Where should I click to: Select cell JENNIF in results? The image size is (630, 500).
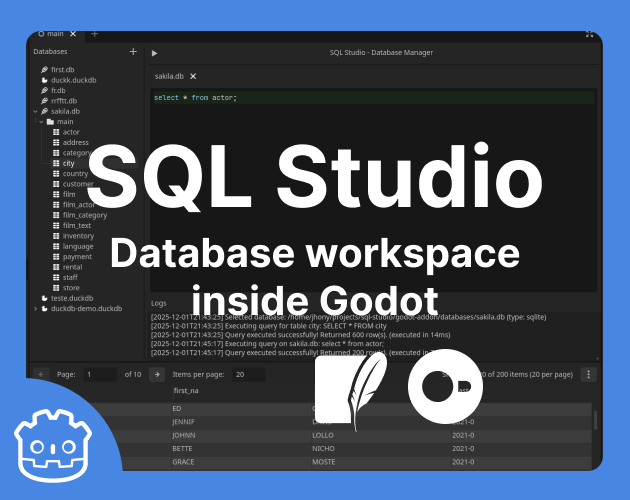pos(183,422)
